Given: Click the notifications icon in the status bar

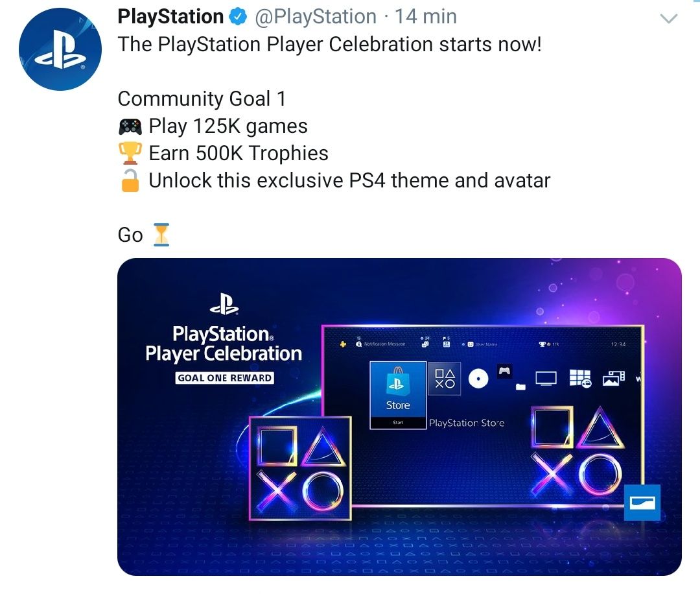Looking at the screenshot, I should pyautogui.click(x=358, y=344).
